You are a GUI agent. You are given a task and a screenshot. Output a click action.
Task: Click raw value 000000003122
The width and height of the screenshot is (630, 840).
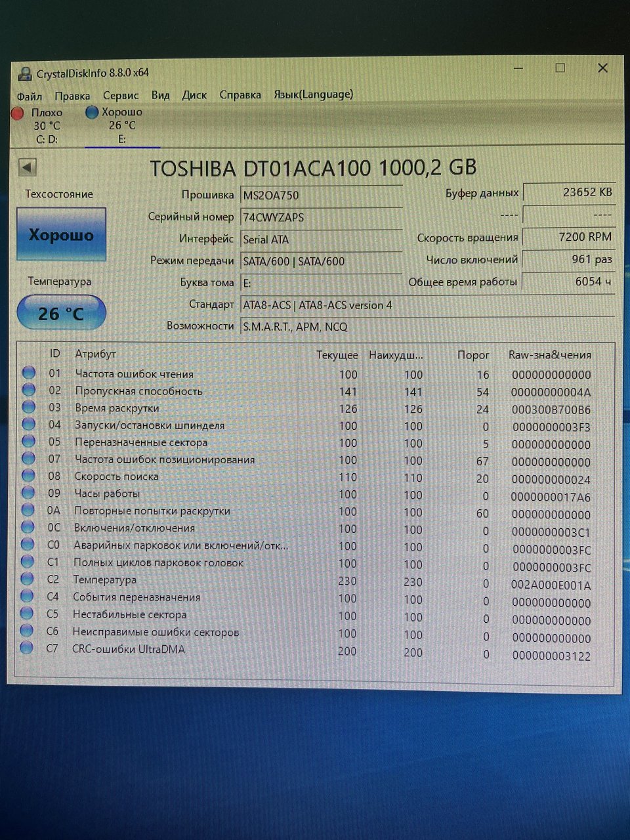coord(551,656)
